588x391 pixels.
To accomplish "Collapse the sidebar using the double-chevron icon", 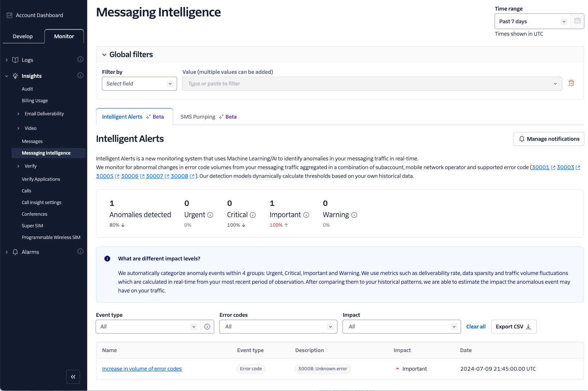I will click(73, 377).
